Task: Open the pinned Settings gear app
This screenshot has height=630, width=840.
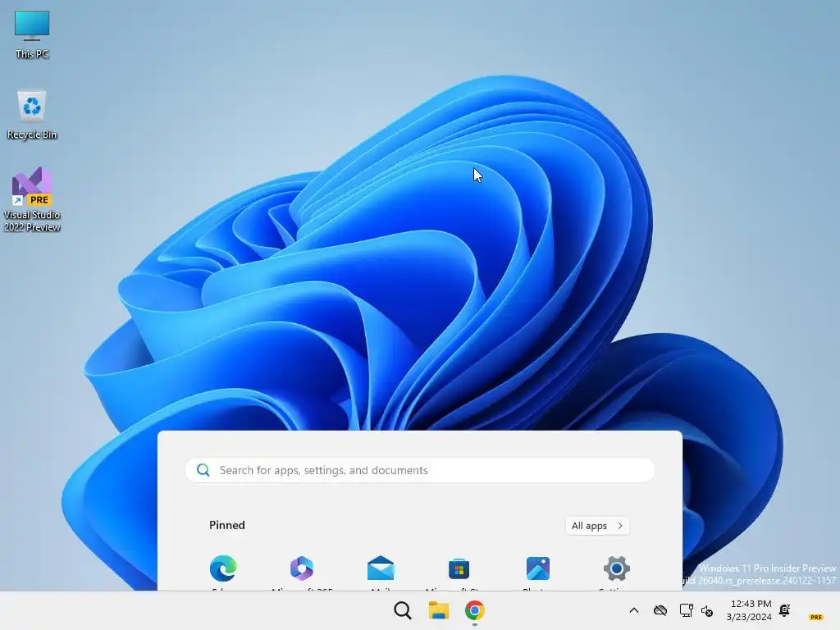Action: point(617,568)
